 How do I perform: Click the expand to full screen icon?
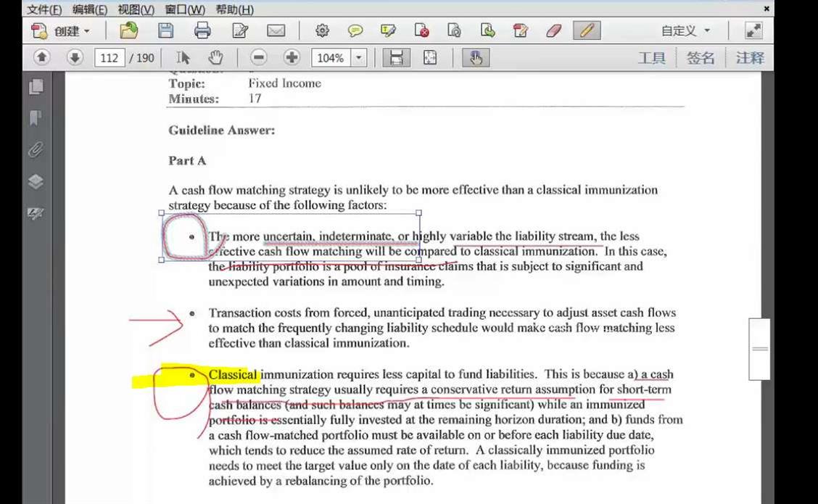tap(753, 30)
